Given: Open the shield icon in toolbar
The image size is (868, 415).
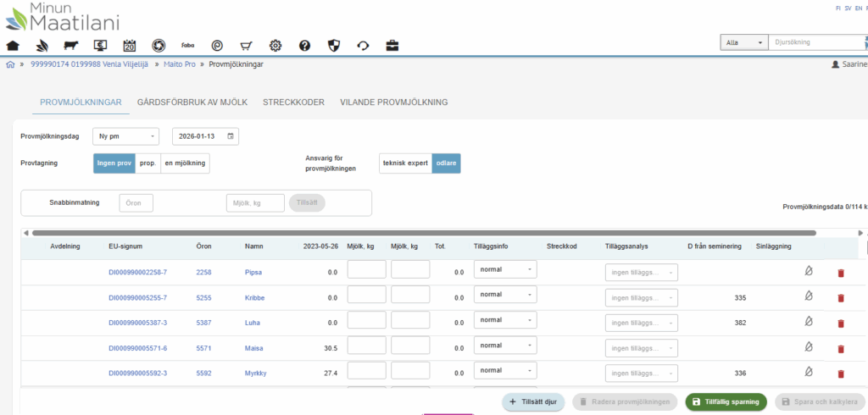Looking at the screenshot, I should tap(333, 45).
